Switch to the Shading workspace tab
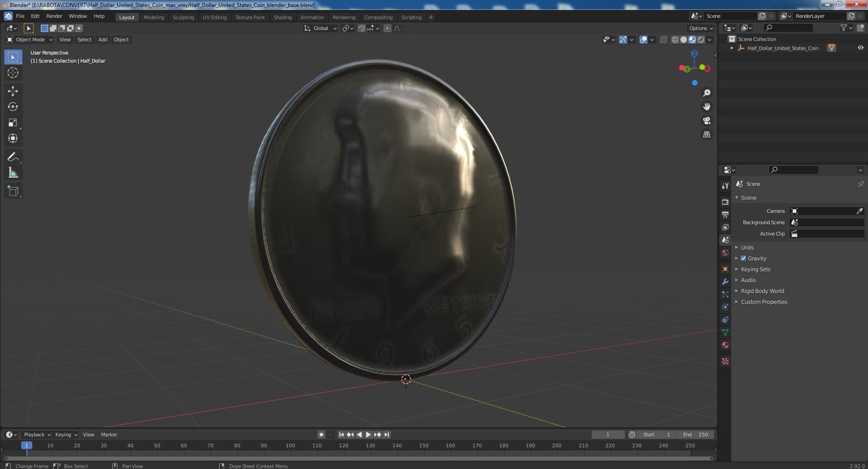 283,17
